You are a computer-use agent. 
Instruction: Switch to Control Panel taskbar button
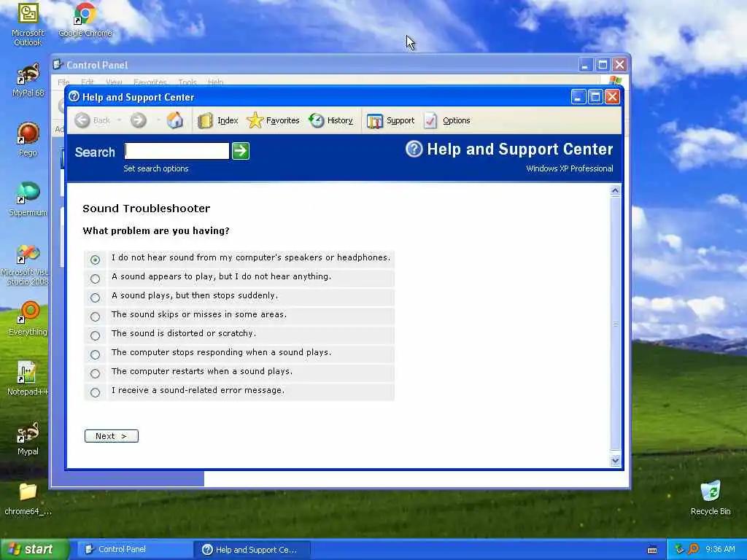(135, 550)
